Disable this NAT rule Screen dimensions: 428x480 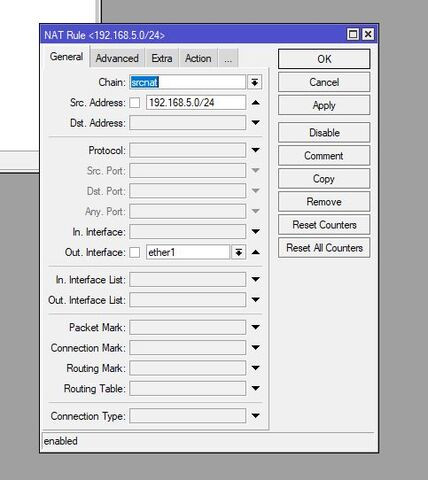pyautogui.click(x=324, y=133)
